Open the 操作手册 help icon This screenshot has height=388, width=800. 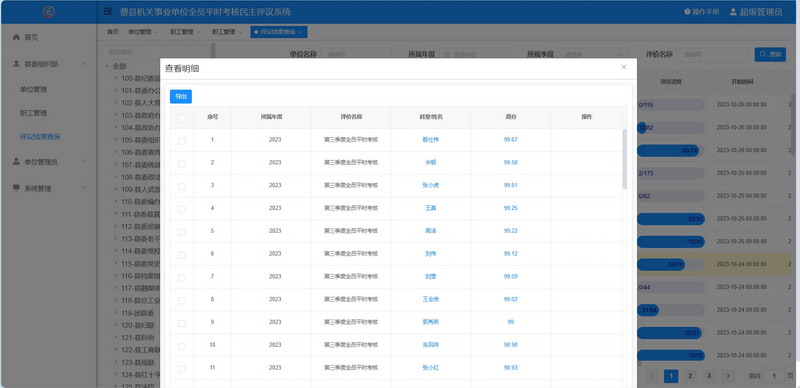click(687, 12)
